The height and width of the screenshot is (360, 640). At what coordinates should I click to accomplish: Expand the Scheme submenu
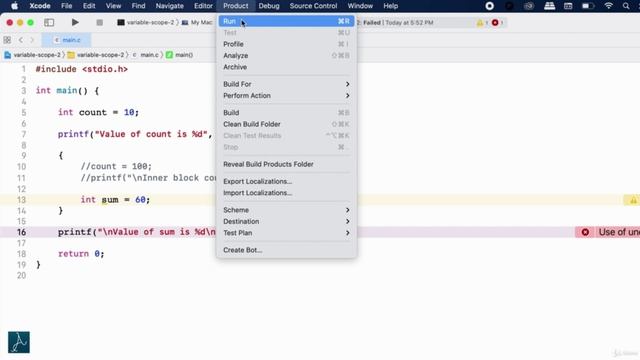tap(286, 210)
